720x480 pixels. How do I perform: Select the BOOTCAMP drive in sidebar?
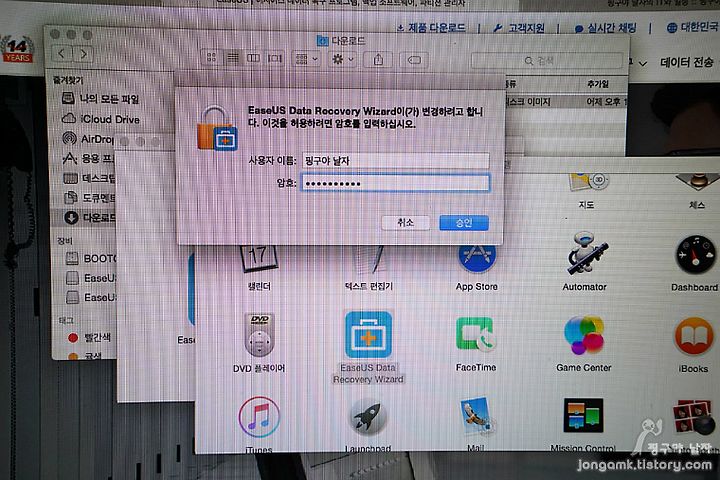[91, 258]
